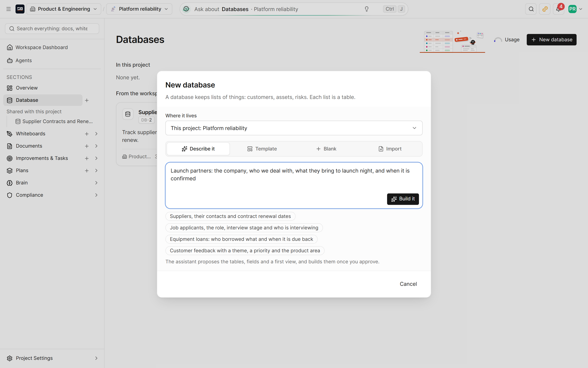Open the link/integrations icon in top bar
The height and width of the screenshot is (368, 588).
point(545,9)
